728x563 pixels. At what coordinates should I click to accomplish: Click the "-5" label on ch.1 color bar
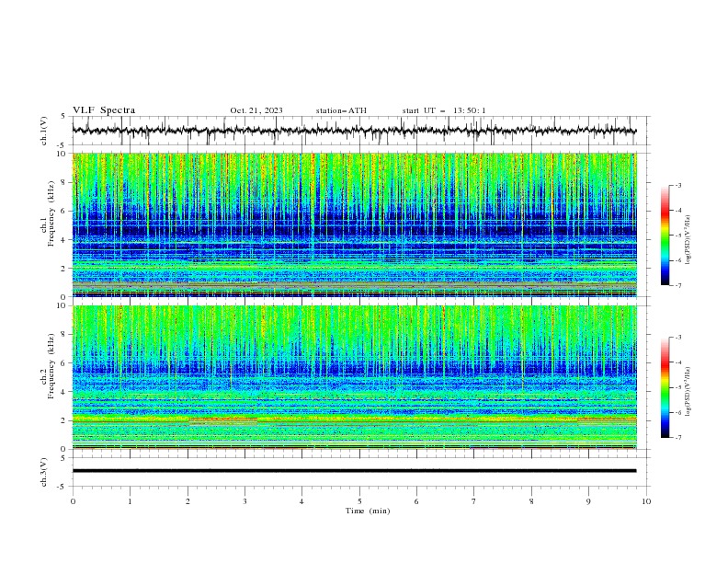678,236
